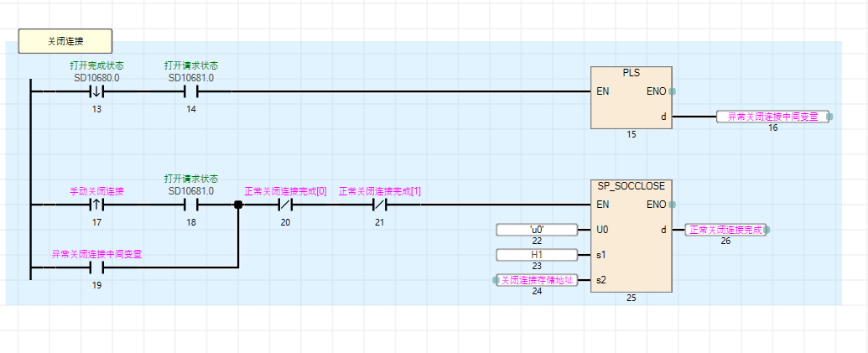Click the output variable 正常关闭连接完成 numbered 26
The height and width of the screenshot is (353, 868).
[x=726, y=229]
